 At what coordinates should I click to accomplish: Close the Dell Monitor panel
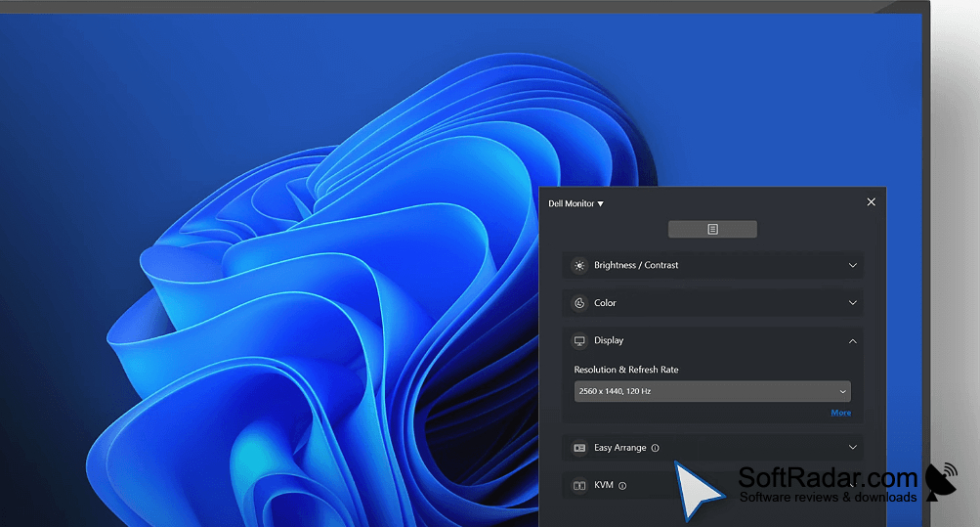tap(872, 202)
